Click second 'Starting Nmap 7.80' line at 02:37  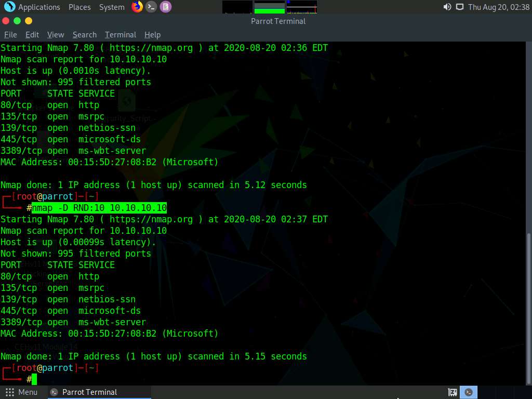(164, 219)
